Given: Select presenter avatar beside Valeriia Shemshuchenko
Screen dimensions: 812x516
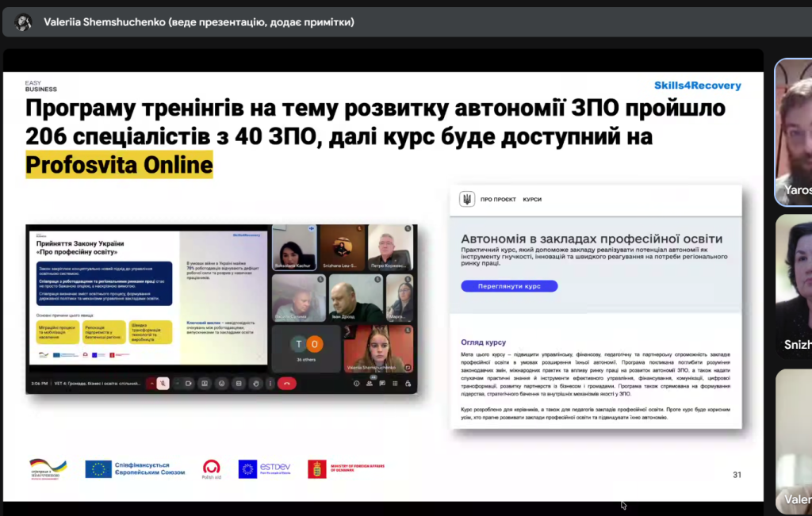Looking at the screenshot, I should coord(23,21).
